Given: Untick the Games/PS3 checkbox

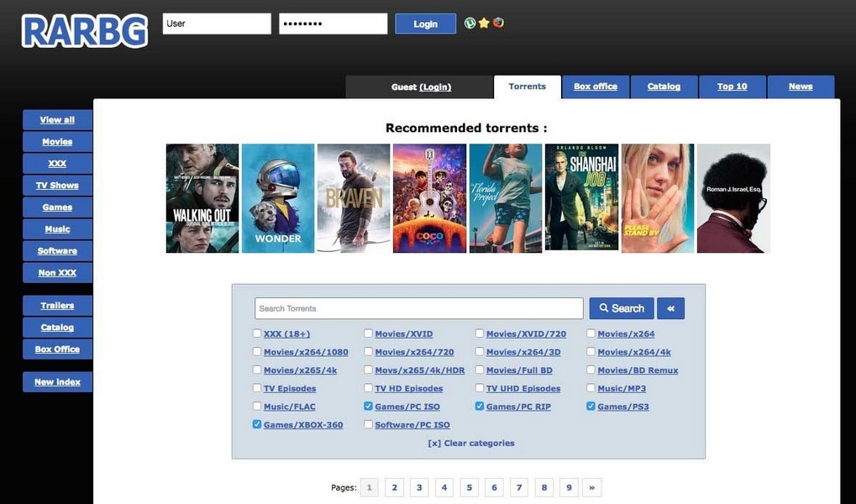Looking at the screenshot, I should [x=591, y=407].
